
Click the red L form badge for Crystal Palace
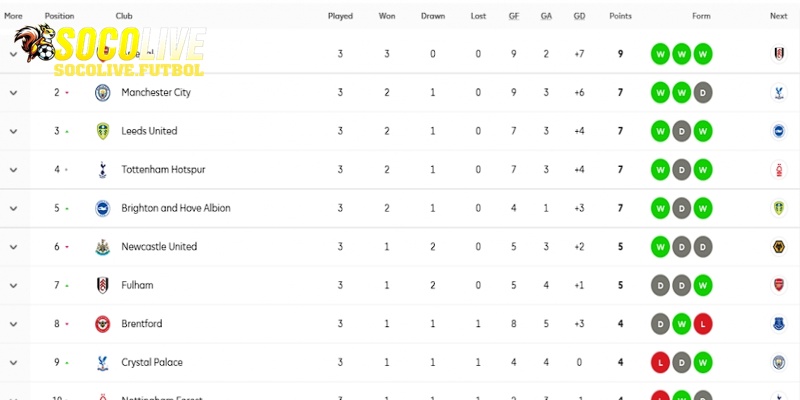coord(660,362)
